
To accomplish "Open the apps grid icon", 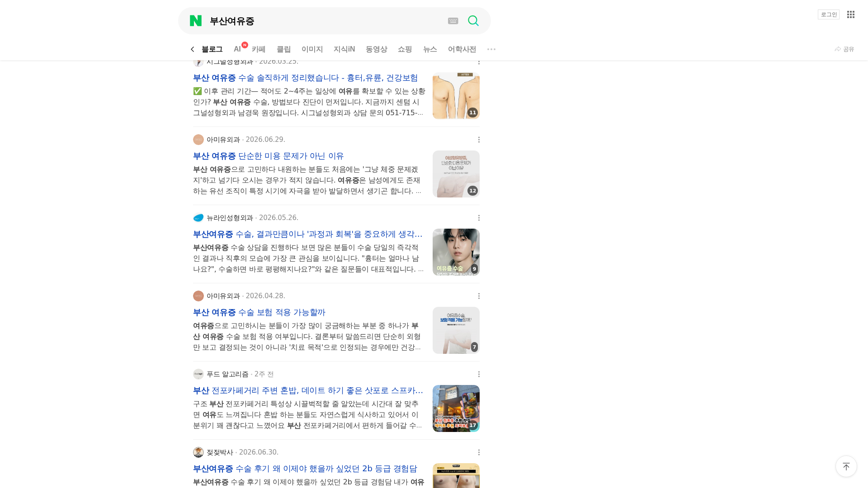I will pyautogui.click(x=851, y=14).
